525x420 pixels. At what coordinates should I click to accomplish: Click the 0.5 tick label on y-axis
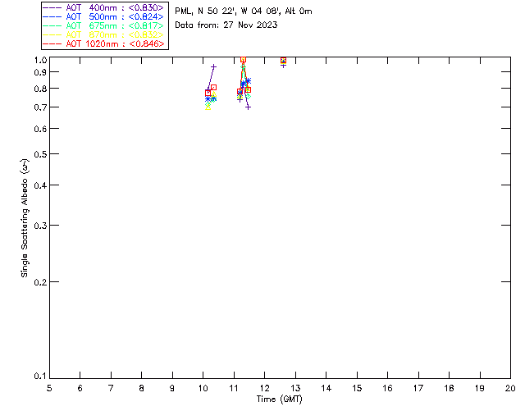pos(40,154)
